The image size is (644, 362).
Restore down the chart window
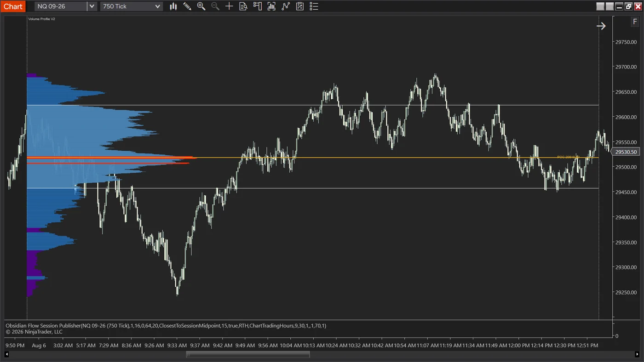(628, 6)
